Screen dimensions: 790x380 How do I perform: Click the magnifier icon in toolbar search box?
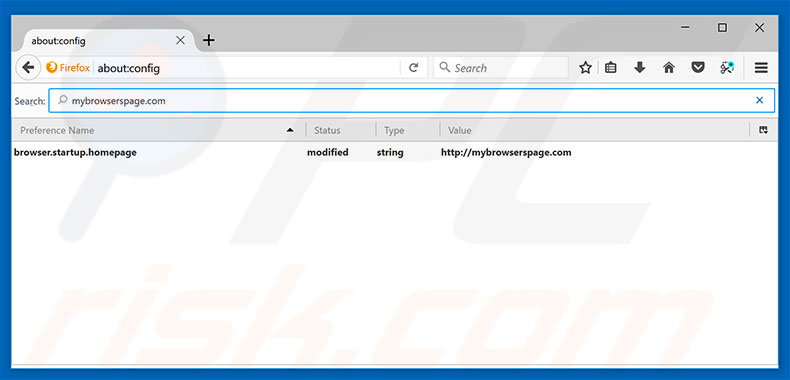pyautogui.click(x=444, y=68)
